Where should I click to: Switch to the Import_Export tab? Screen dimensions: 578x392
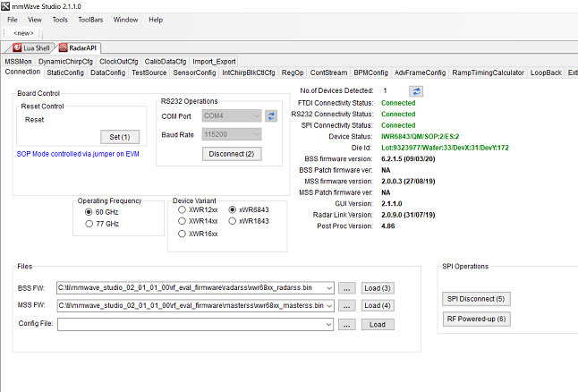click(x=214, y=61)
